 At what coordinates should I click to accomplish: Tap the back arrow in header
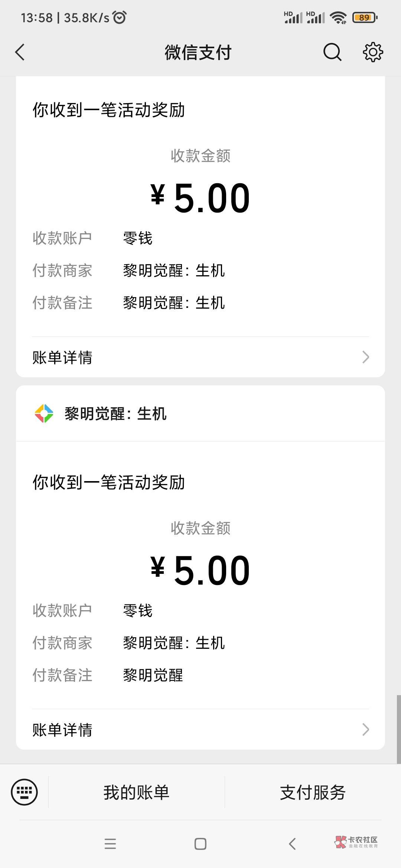click(20, 52)
